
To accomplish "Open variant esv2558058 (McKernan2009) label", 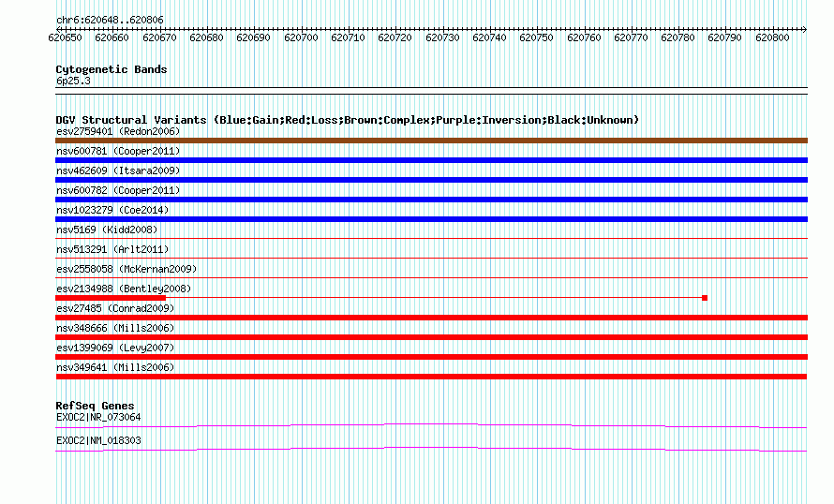I will (127, 269).
